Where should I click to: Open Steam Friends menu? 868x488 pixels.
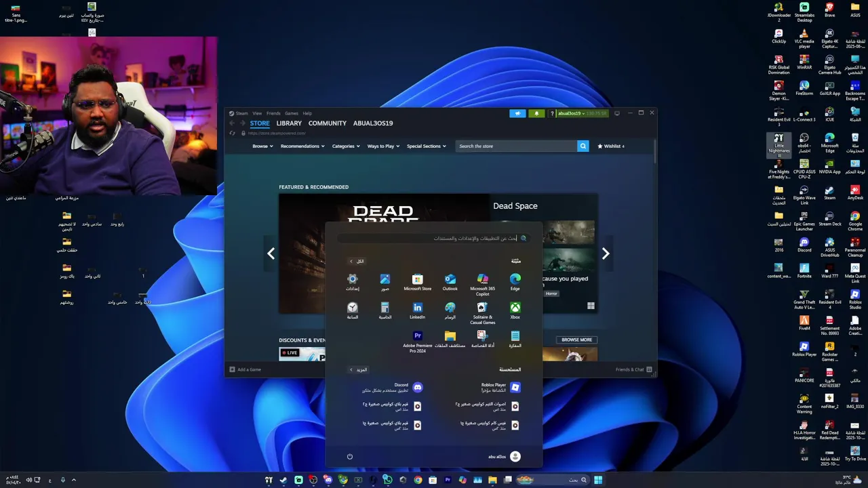(273, 113)
